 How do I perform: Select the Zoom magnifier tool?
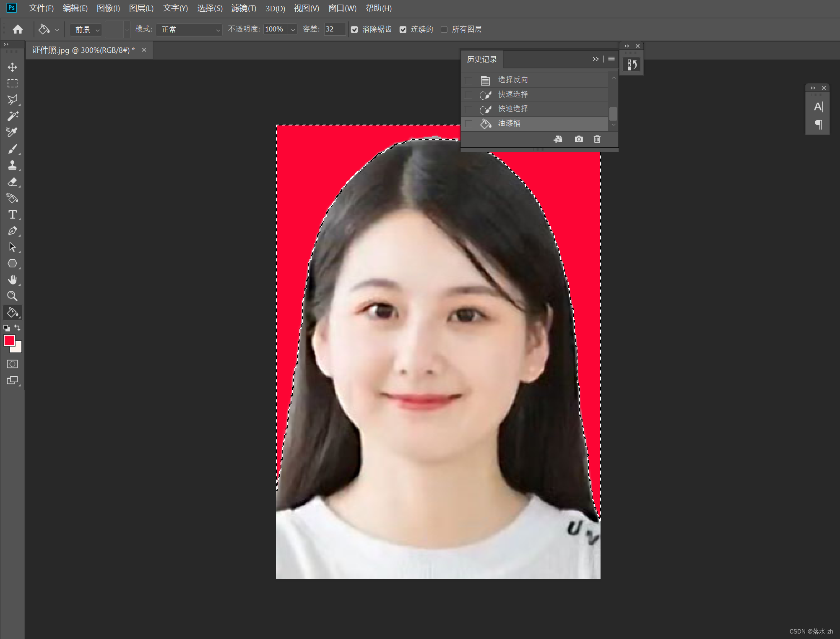(12, 296)
